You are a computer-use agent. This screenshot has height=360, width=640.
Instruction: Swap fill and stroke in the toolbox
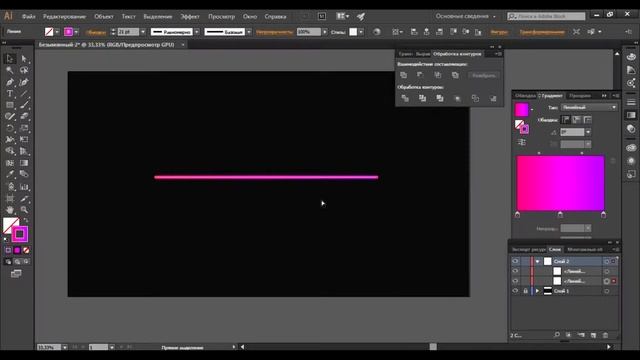pyautogui.click(x=26, y=220)
